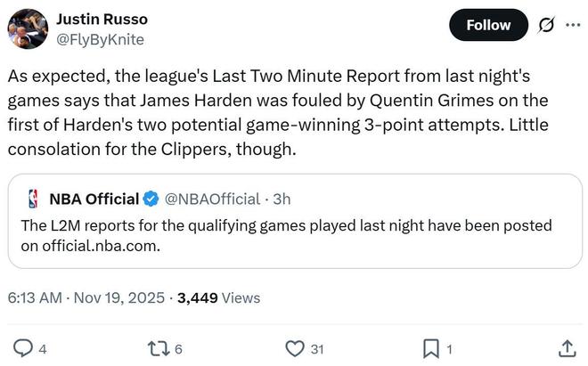Open the @FlyByKnite handle link
Image resolution: width=588 pixels, height=366 pixels.
coord(100,39)
